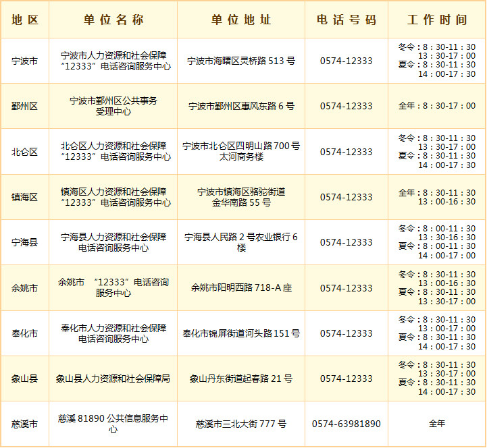Click the 宁海县 region cell

coord(25,242)
